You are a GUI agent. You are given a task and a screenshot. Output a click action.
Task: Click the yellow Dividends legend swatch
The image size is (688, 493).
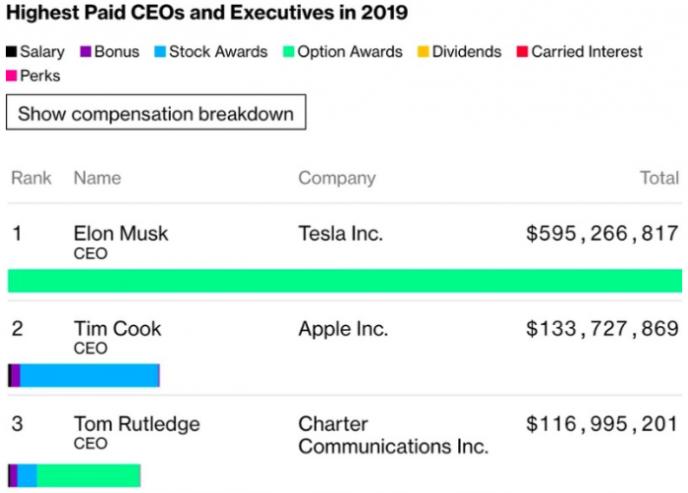(x=422, y=52)
